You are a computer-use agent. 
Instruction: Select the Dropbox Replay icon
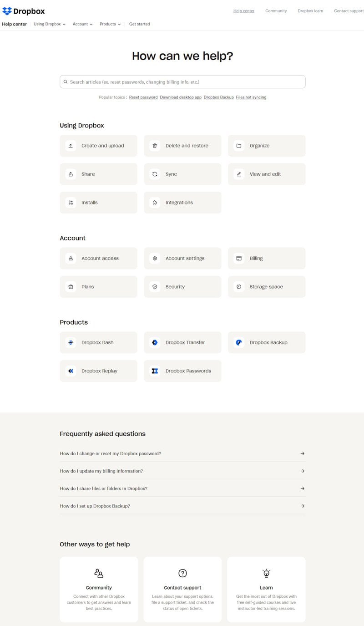coord(71,371)
